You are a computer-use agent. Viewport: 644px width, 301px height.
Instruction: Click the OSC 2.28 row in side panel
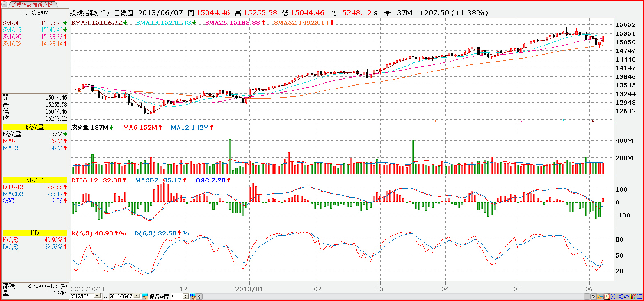coord(35,201)
